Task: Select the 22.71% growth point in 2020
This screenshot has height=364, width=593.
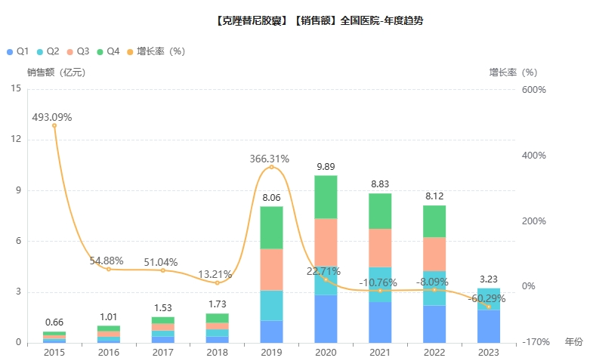Action: [326, 279]
